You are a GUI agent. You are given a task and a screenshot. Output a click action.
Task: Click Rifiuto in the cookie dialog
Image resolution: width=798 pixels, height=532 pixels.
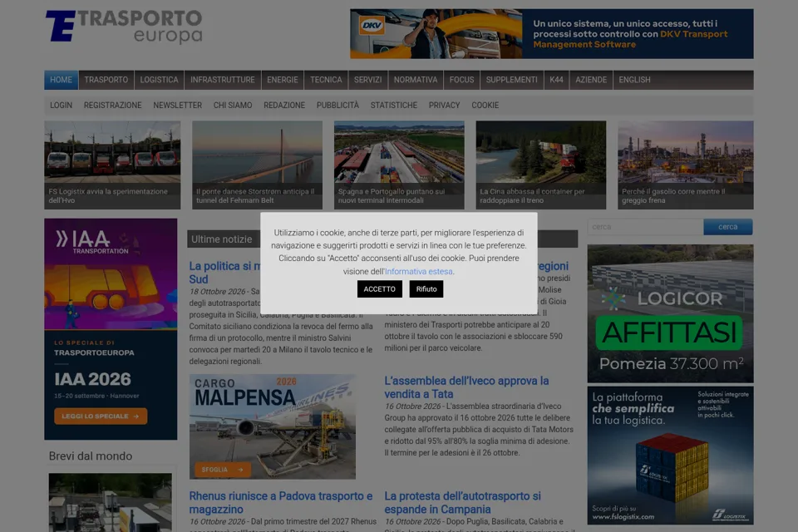426,289
